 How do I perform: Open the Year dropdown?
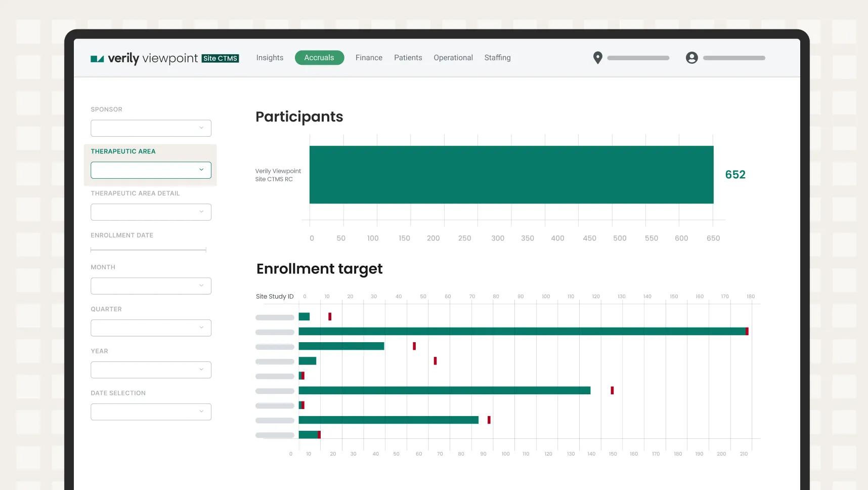click(151, 370)
